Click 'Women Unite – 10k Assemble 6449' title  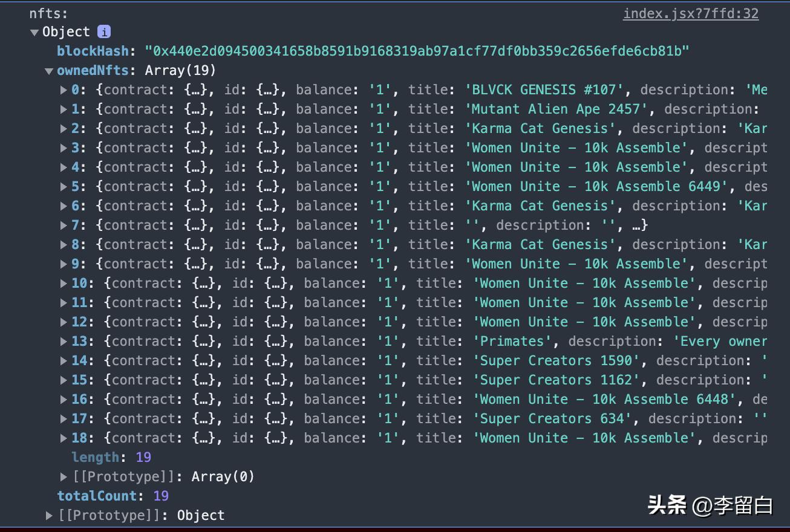[x=596, y=187]
